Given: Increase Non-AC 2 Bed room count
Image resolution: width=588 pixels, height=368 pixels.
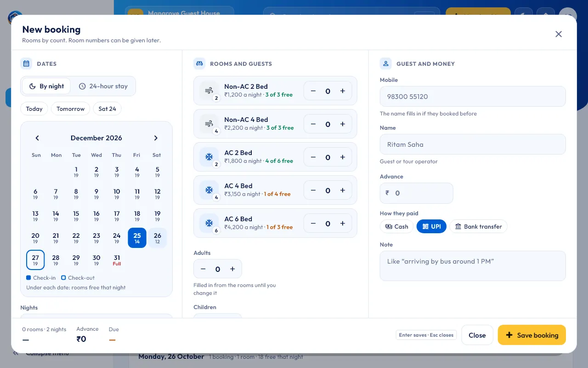Looking at the screenshot, I should click(x=342, y=91).
